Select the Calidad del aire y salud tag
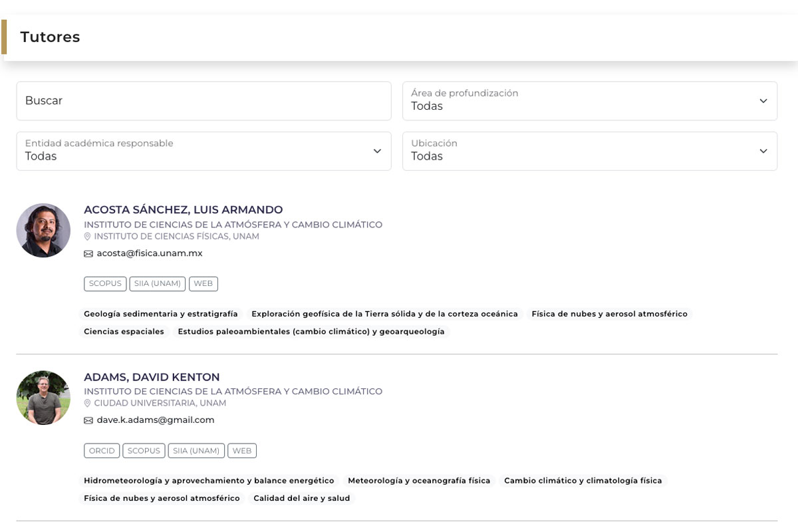798x532 pixels. [302, 498]
